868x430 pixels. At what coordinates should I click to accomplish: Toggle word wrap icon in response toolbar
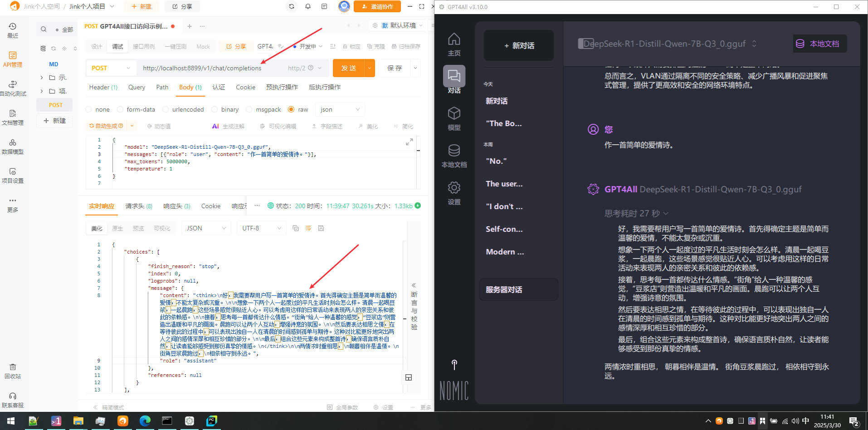point(308,228)
